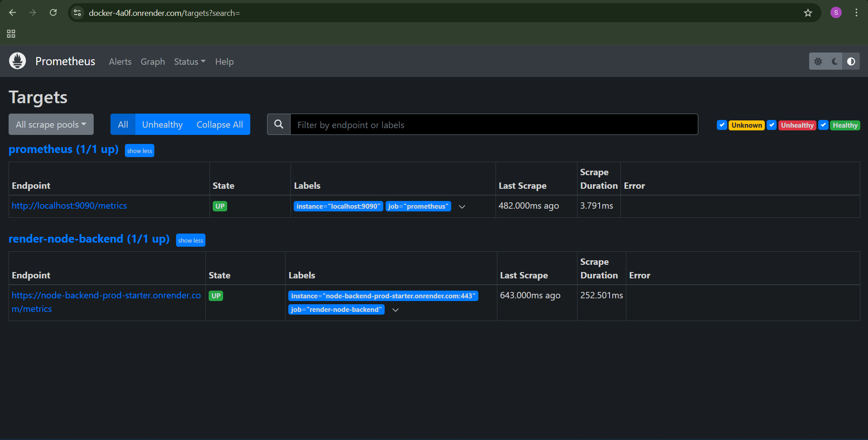Viewport: 868px width, 440px height.
Task: Collapse prometheus pool with show less
Action: 139,151
